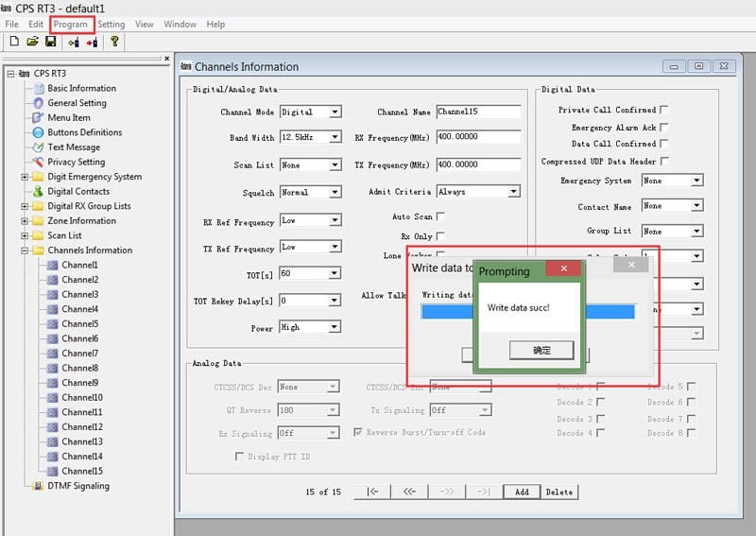Click Delete channel button
Viewport: 756px width, 536px height.
[559, 492]
